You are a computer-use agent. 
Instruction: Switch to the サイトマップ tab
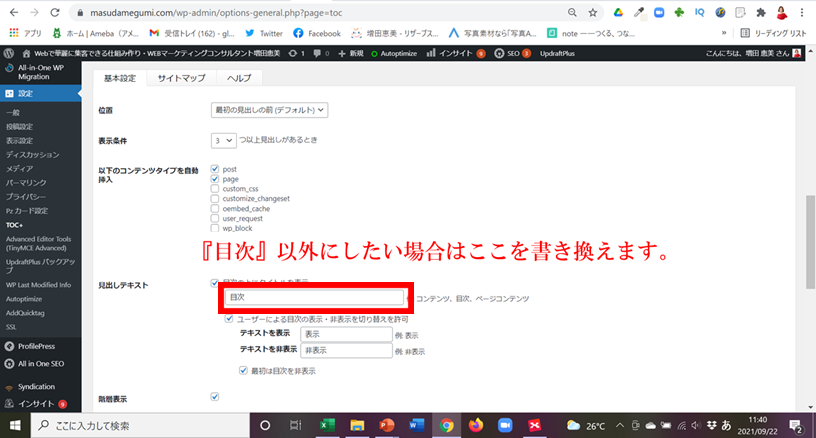(181, 78)
